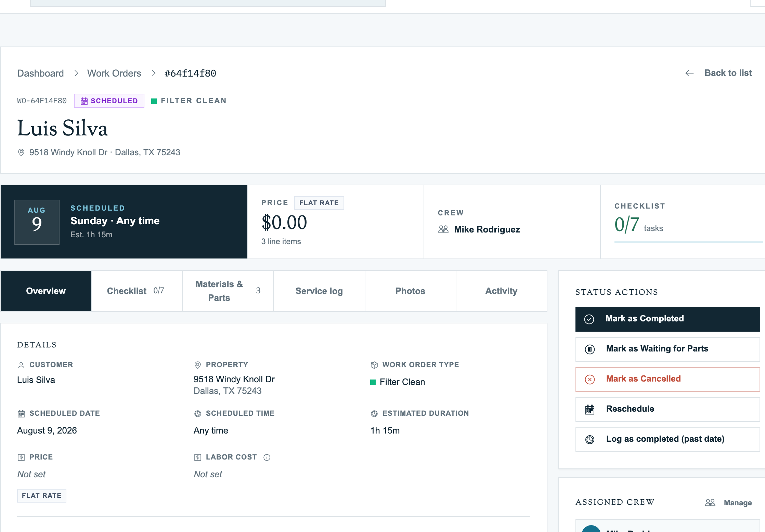Viewport: 765px width, 532px height.
Task: Click Mark as Completed button
Action: 667,319
